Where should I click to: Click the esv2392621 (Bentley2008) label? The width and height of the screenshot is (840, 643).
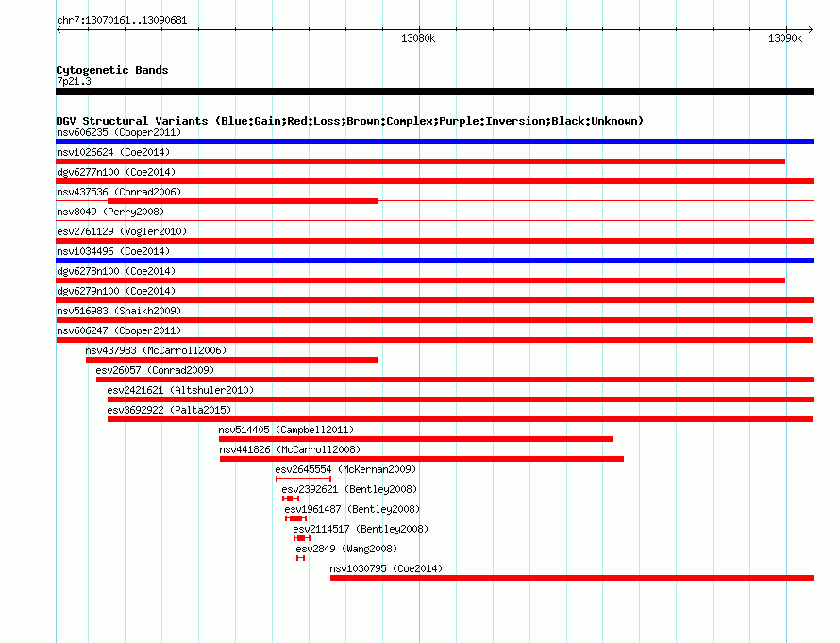(349, 489)
